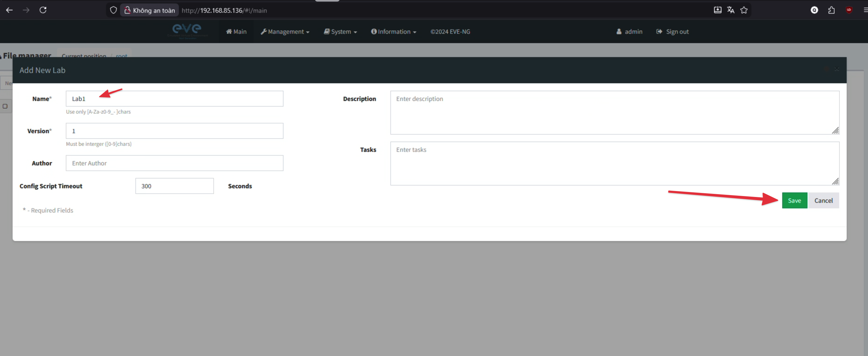Go to the Main menu item
This screenshot has height=356, width=868.
(x=236, y=32)
